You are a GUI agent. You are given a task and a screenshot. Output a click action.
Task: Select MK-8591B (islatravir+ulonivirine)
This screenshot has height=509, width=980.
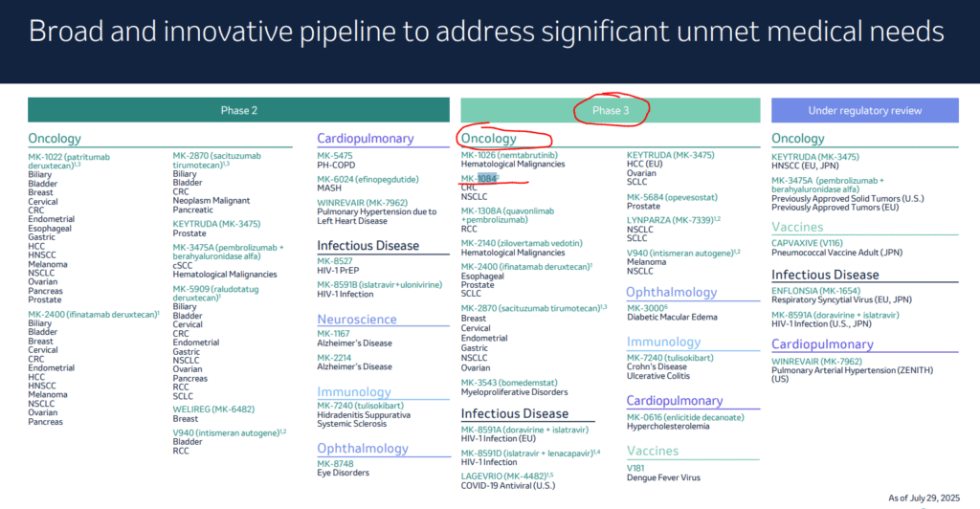tap(379, 285)
